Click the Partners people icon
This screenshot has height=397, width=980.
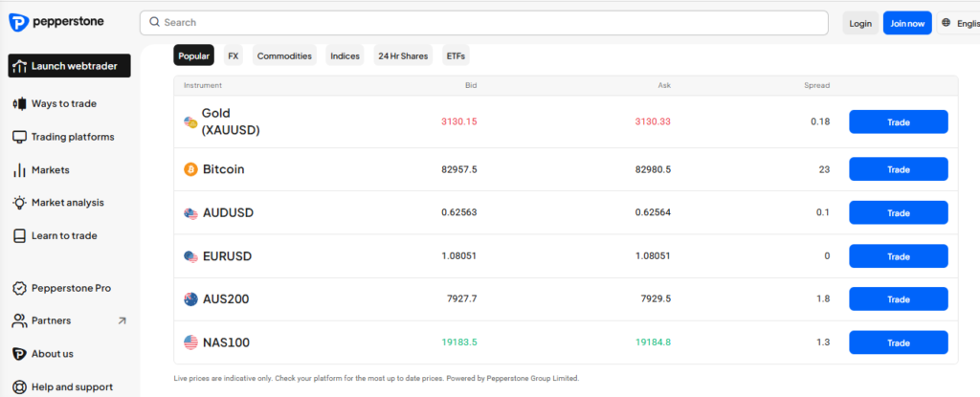[18, 321]
